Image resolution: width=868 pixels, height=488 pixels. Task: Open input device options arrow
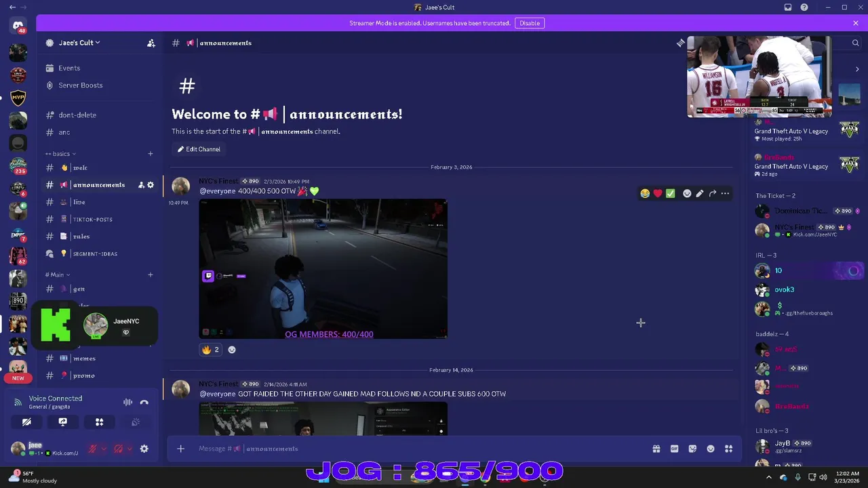pyautogui.click(x=103, y=449)
